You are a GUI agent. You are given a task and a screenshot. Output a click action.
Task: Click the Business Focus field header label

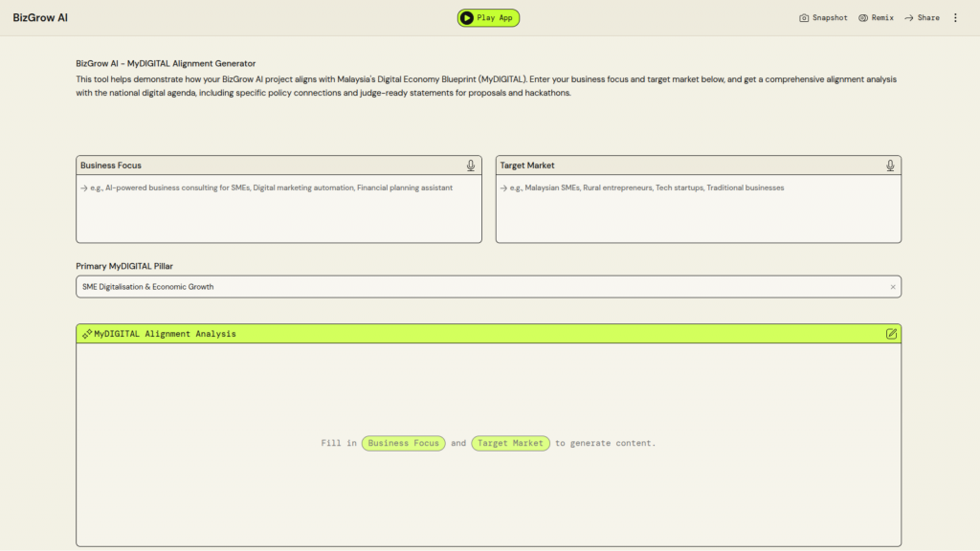(x=111, y=165)
